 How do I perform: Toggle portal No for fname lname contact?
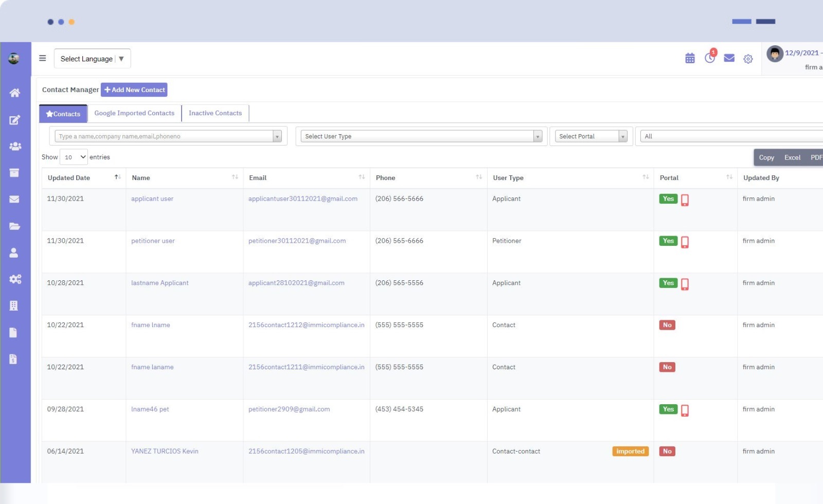(667, 325)
